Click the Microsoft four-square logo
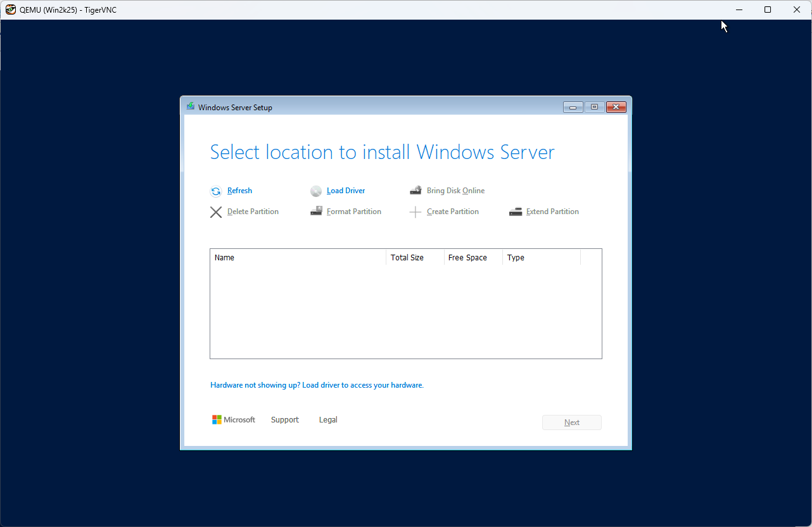Viewport: 812px width, 527px height. pos(217,420)
